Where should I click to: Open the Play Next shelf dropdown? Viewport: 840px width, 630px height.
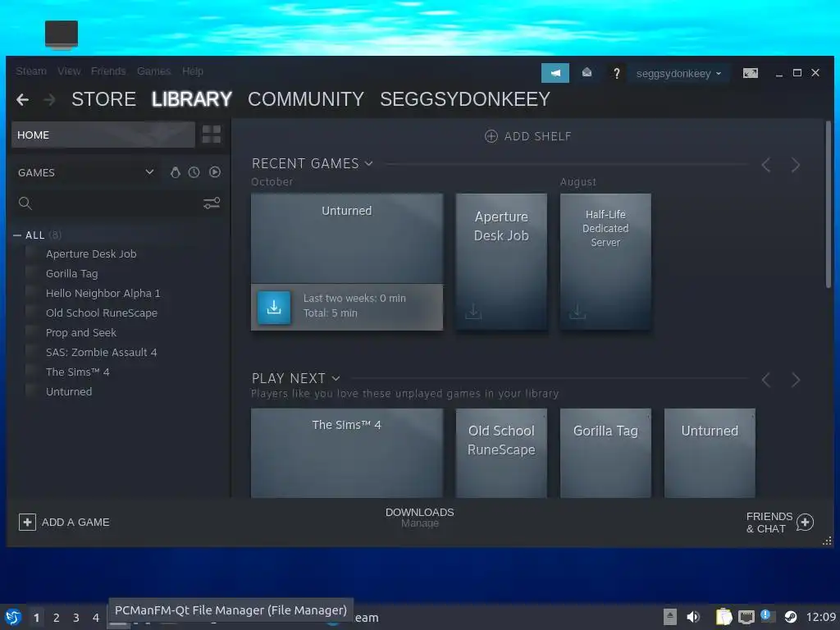336,378
